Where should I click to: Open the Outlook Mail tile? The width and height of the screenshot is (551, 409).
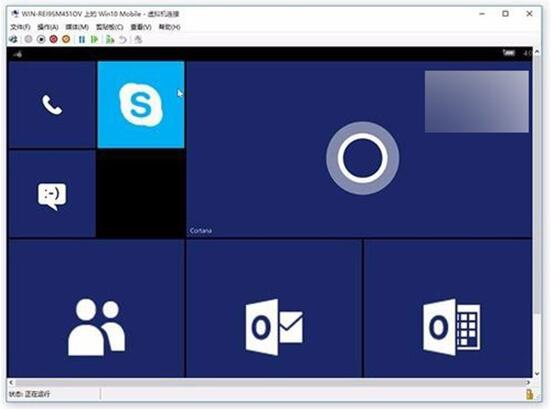(x=274, y=309)
